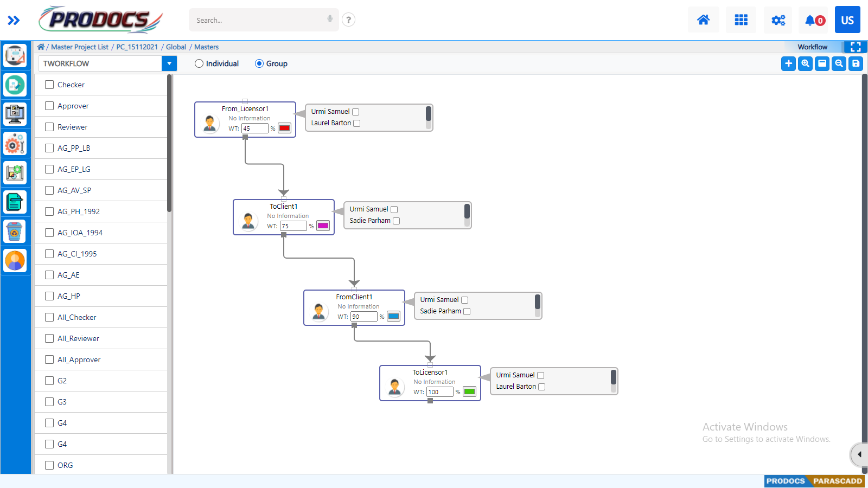The height and width of the screenshot is (488, 868).
Task: Click the red color swatch on From_Licensor1 node
Action: 284,128
